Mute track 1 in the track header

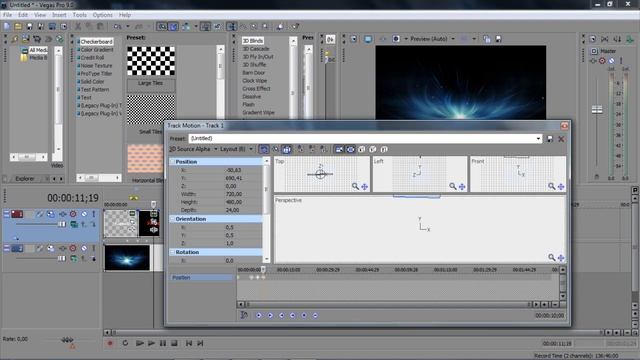(x=84, y=214)
